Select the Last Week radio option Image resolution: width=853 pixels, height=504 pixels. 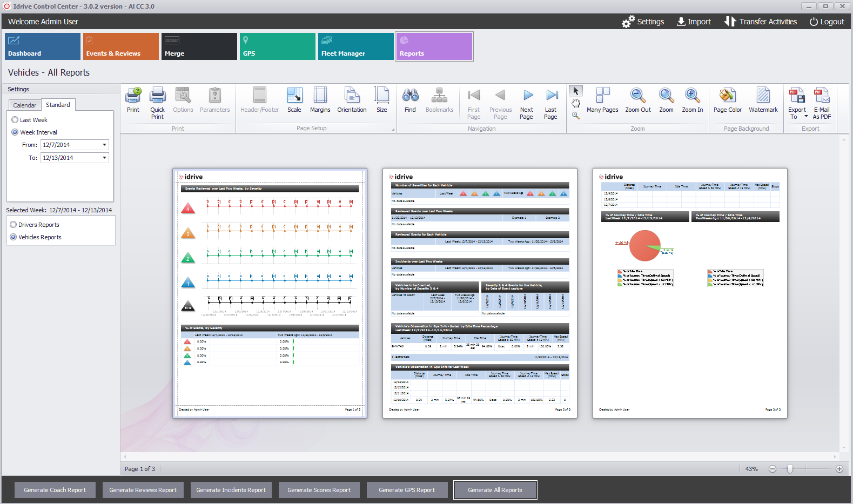pos(15,120)
